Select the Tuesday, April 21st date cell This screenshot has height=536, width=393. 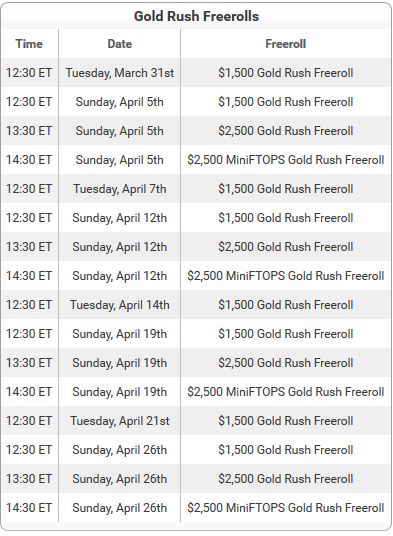click(120, 421)
